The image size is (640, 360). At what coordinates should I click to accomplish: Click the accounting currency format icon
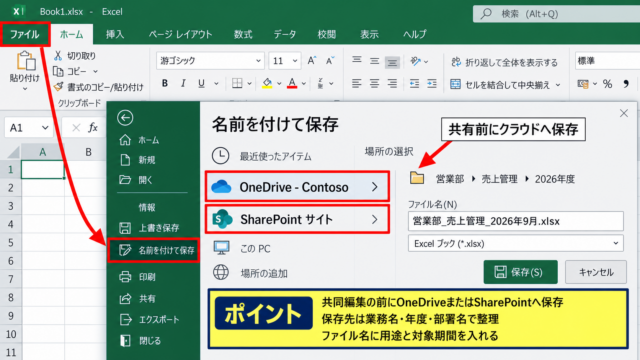[x=583, y=84]
